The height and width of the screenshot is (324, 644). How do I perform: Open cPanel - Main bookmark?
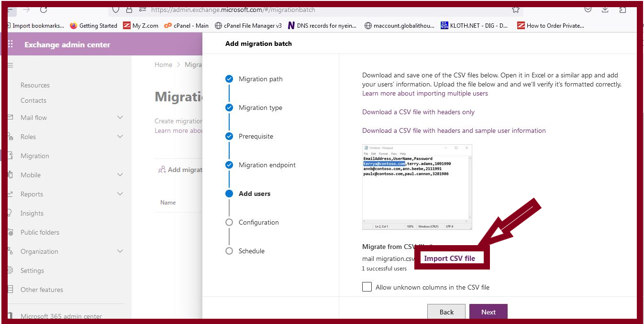click(x=186, y=26)
